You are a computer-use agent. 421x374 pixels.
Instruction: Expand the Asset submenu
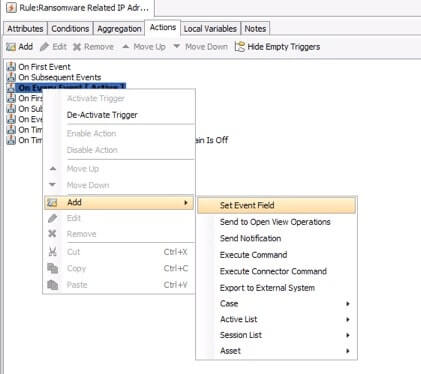(x=276, y=351)
